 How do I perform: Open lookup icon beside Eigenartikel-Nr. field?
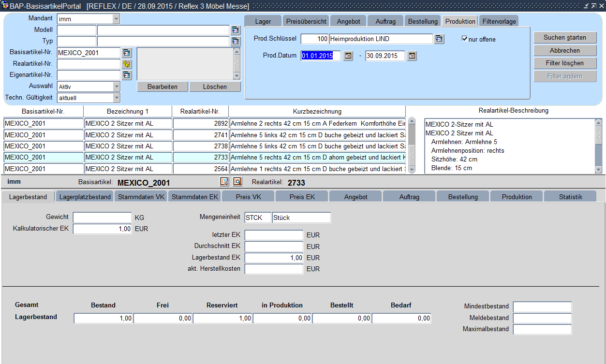coord(127,75)
